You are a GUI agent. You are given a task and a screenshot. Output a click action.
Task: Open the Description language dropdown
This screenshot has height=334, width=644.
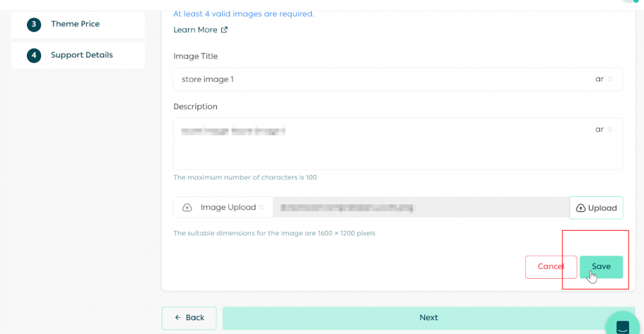pyautogui.click(x=604, y=130)
